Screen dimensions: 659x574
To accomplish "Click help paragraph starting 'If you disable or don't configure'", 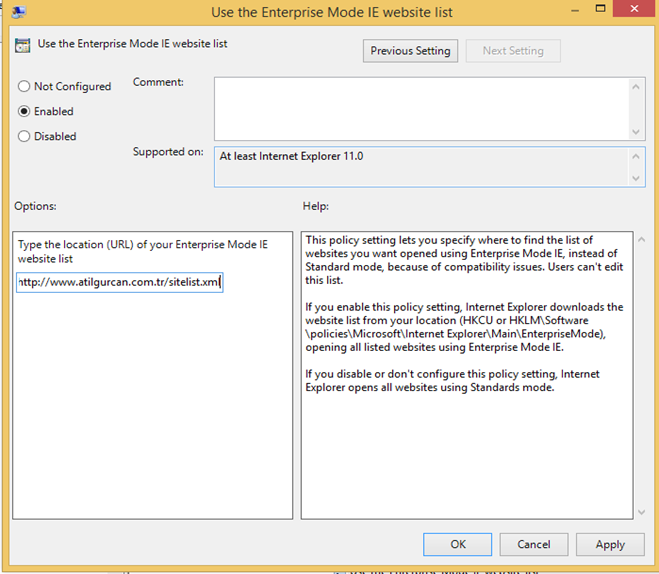I will [452, 380].
